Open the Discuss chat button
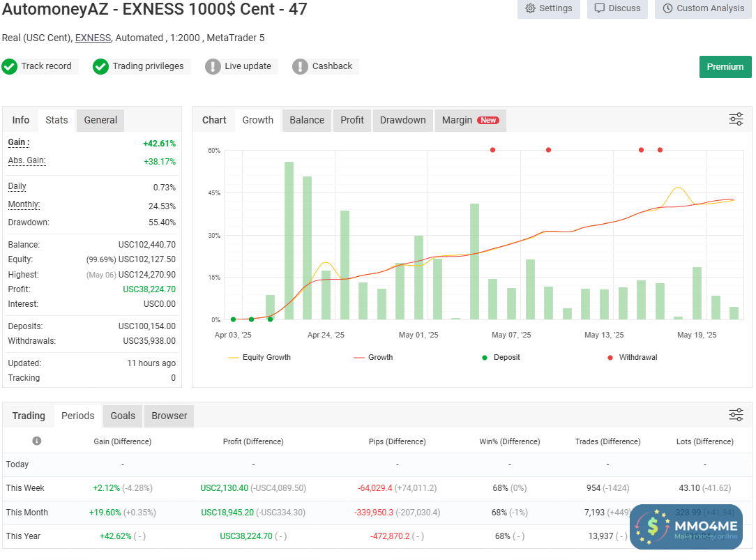This screenshot has width=756, height=560. click(x=617, y=8)
